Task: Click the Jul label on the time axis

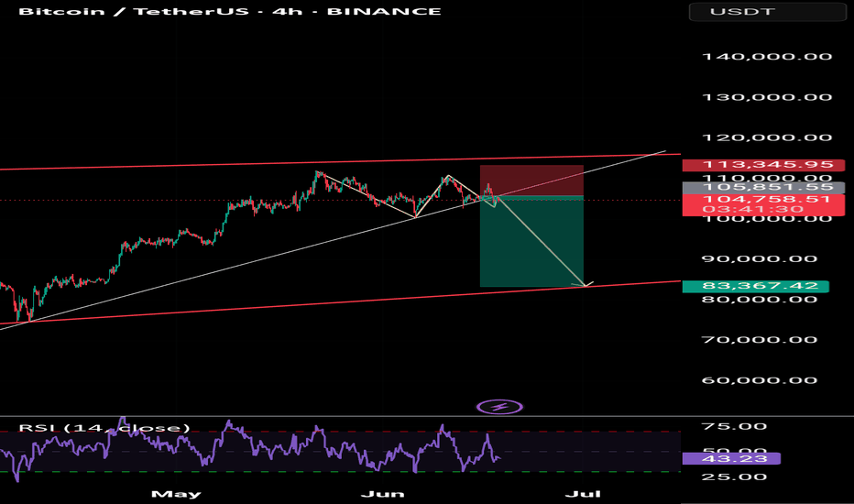Action: tap(583, 494)
